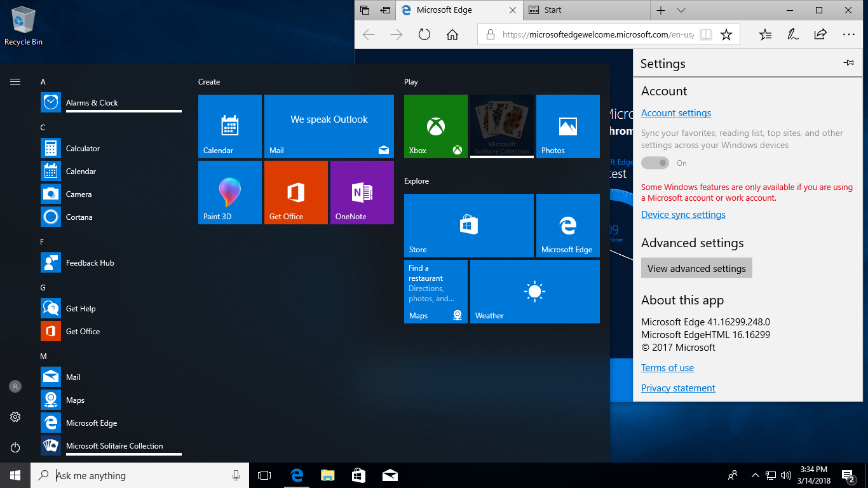Click the Share icon in Edge toolbar
Viewport: 868px width, 488px height.
820,35
